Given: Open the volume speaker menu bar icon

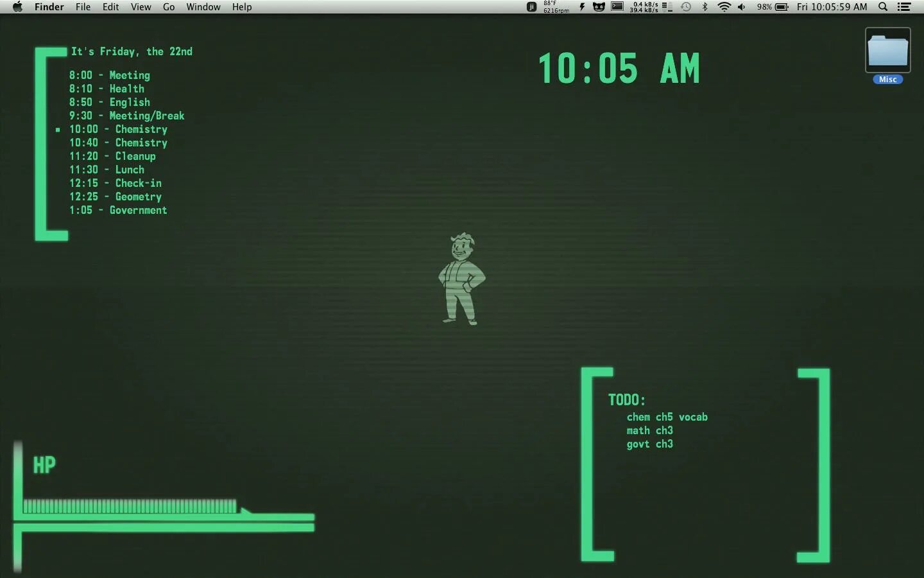Looking at the screenshot, I should point(742,7).
